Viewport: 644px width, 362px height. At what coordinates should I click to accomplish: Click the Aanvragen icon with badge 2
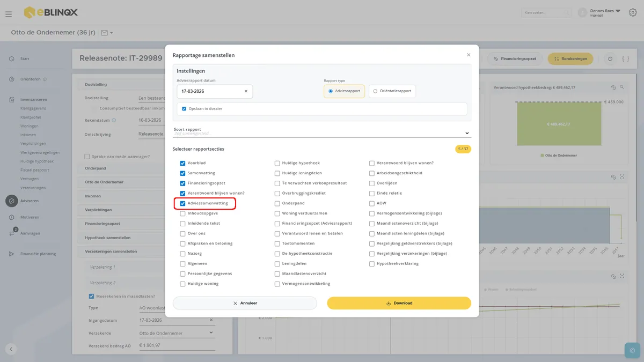12,233
